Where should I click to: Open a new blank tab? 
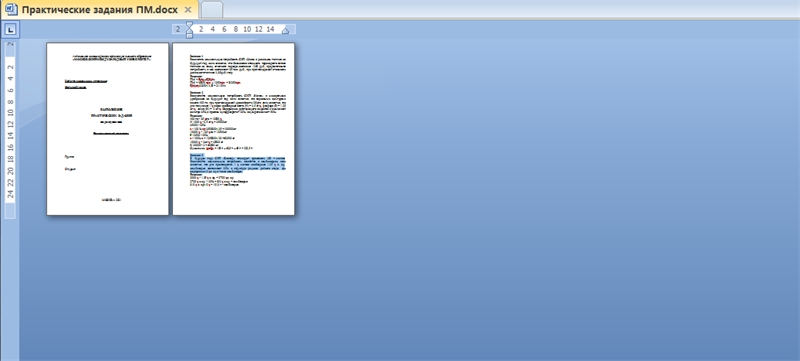[x=212, y=10]
